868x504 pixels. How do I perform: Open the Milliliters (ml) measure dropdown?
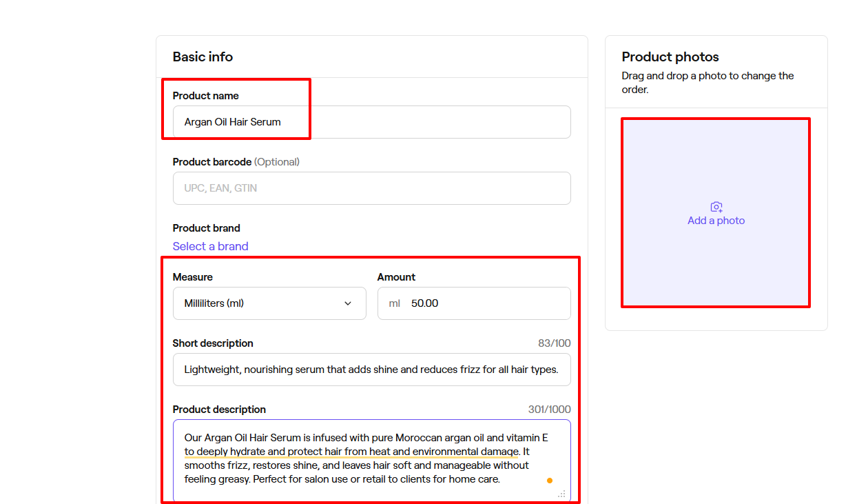coord(269,303)
